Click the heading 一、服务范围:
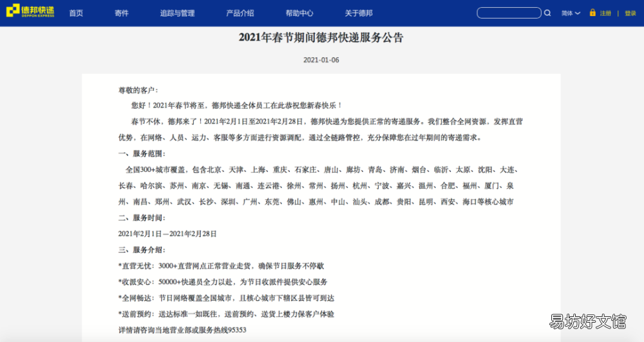The height and width of the screenshot is (342, 644). tap(142, 153)
